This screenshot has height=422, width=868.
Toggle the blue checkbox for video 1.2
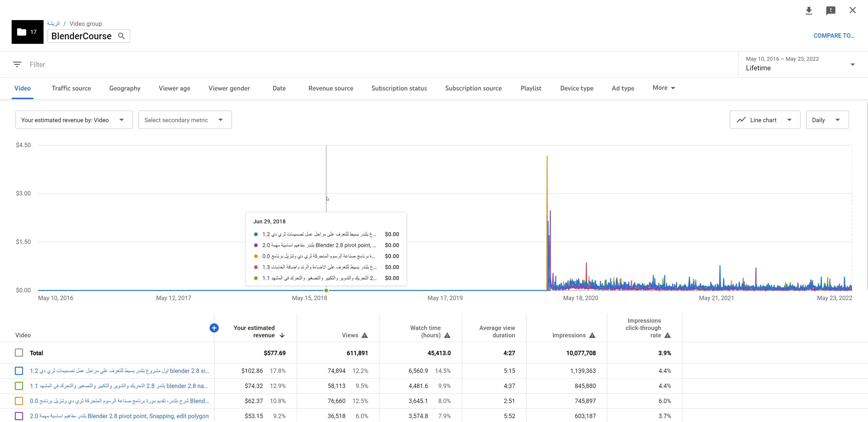pos(19,371)
